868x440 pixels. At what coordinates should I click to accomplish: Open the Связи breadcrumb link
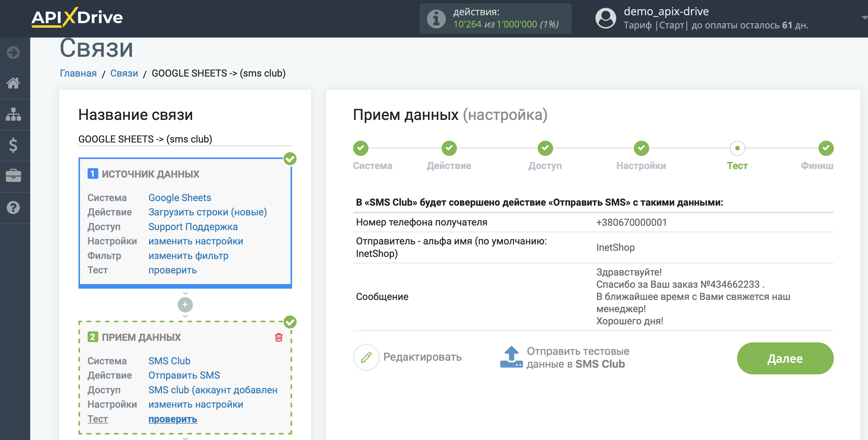124,73
